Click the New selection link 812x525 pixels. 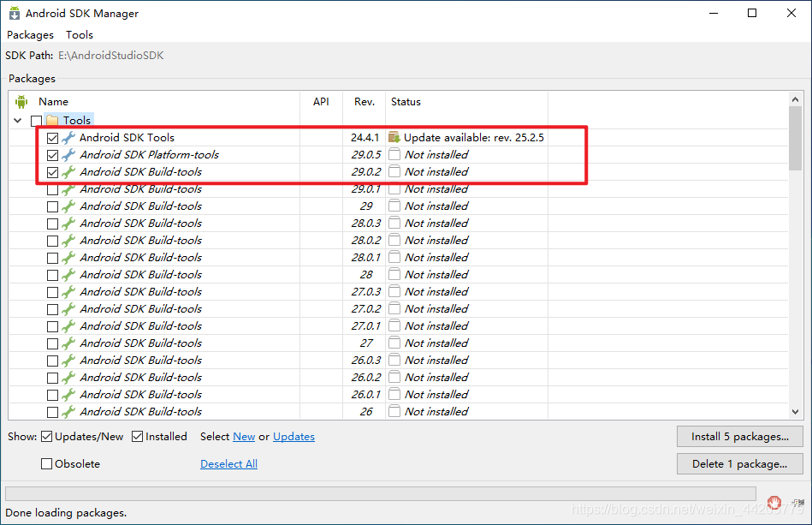244,437
